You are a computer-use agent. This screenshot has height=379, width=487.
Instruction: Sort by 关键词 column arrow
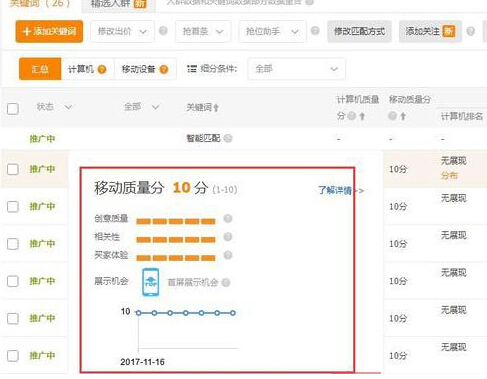click(x=216, y=108)
